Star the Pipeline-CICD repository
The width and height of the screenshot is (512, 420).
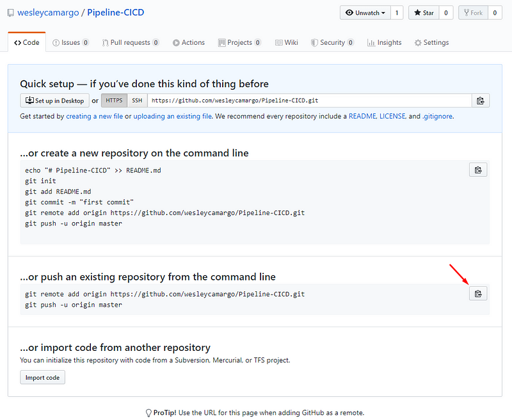coord(424,13)
